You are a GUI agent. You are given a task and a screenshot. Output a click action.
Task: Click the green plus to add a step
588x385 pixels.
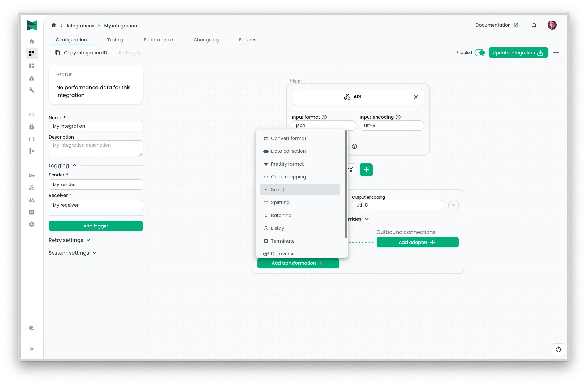coord(366,169)
